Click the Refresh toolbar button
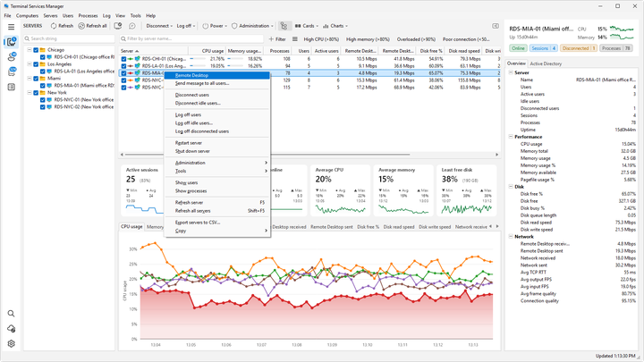 62,26
